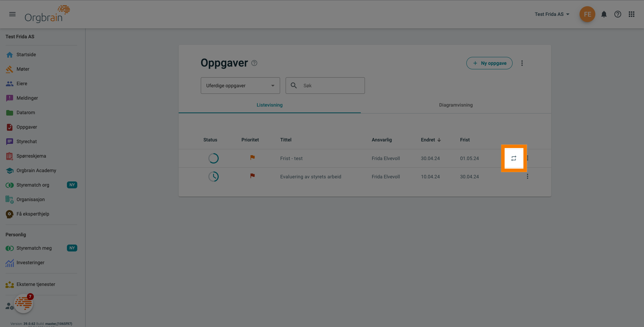Click the help icon next to Oppgaver heading

click(x=254, y=63)
